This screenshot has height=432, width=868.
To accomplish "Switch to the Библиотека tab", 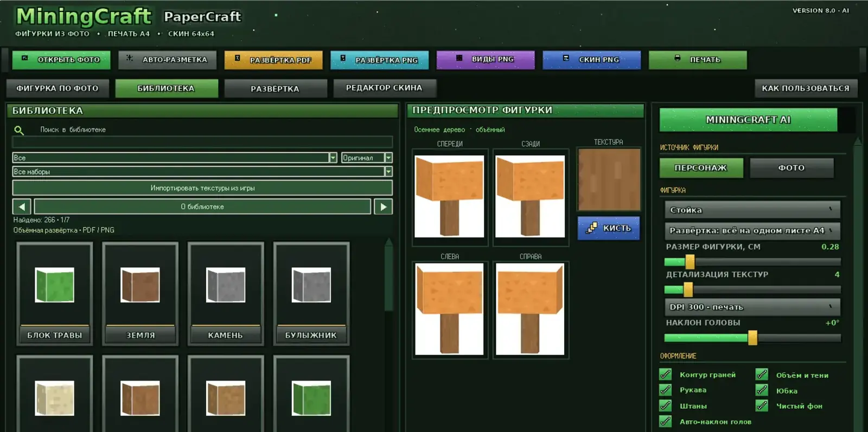I will click(167, 88).
